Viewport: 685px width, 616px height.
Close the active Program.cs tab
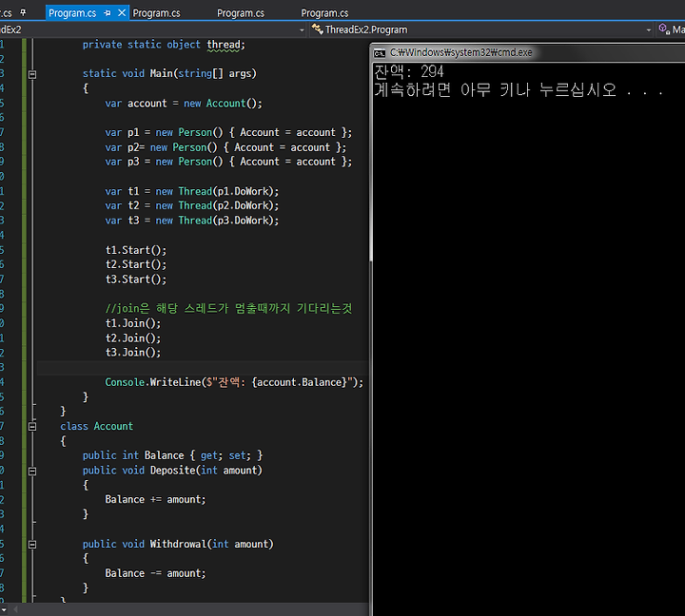point(122,13)
